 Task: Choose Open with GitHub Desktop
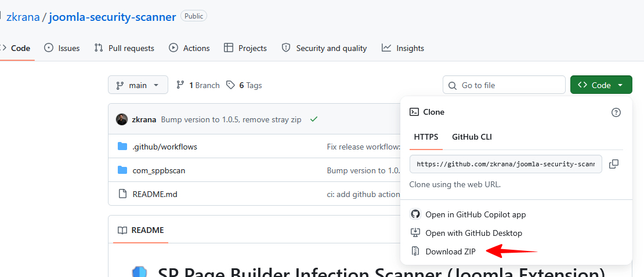473,233
